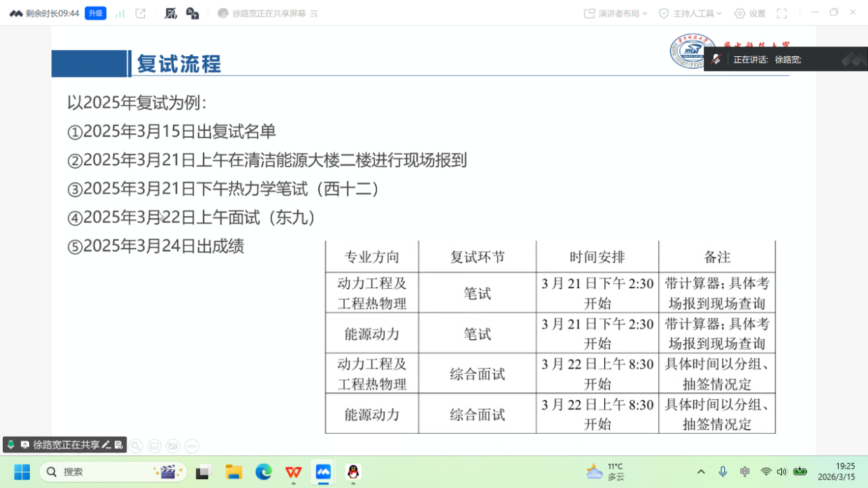
Task: Show hidden system tray icons chevron
Action: click(x=701, y=472)
